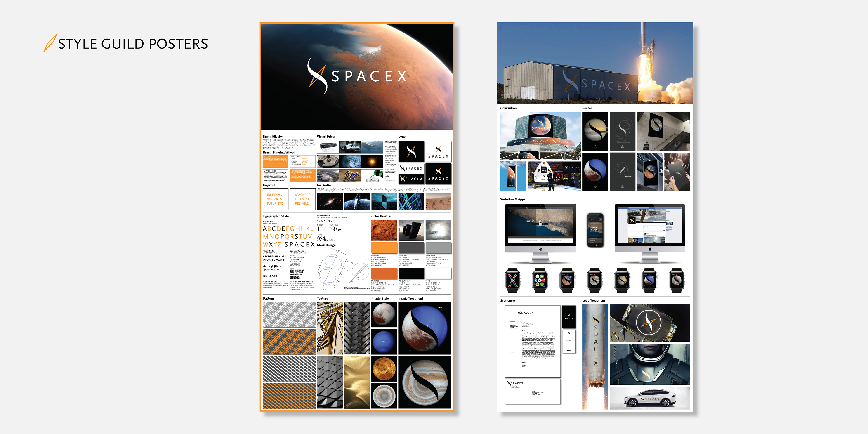Image resolution: width=868 pixels, height=434 pixels.
Task: Open the helipad logo aerial image
Action: [x=650, y=323]
